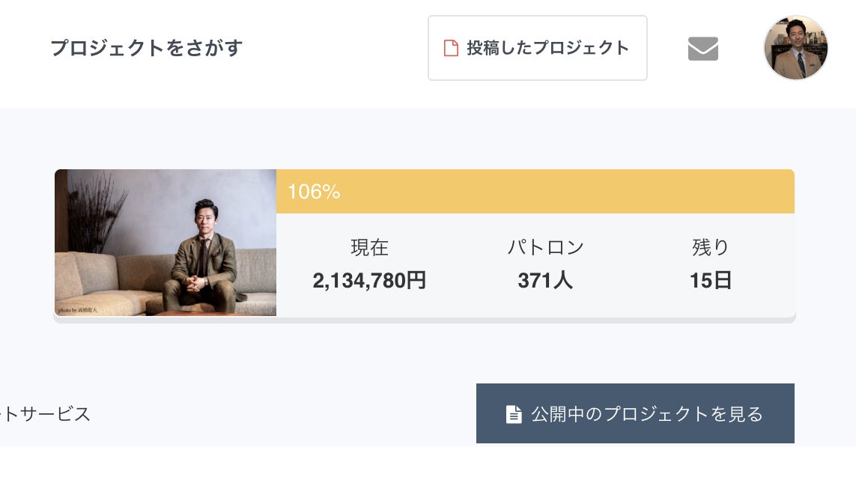Select the 15日 remaining days value
This screenshot has width=856, height=504.
[710, 281]
